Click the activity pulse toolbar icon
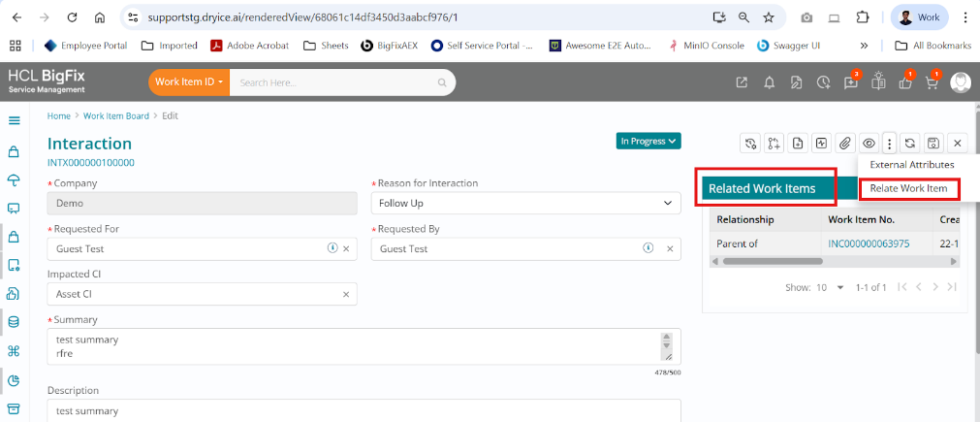 (821, 144)
